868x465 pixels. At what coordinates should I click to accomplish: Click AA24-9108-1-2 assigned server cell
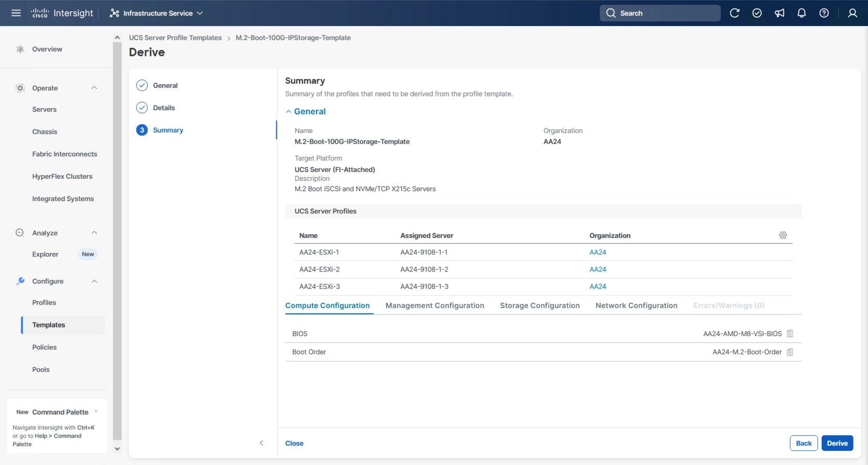click(x=424, y=270)
